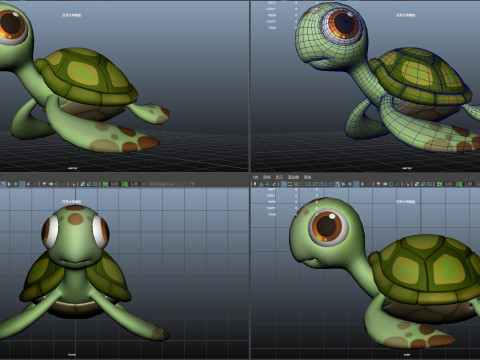Click green exposure icon in the upper-right panel toolbar

pos(440,184)
